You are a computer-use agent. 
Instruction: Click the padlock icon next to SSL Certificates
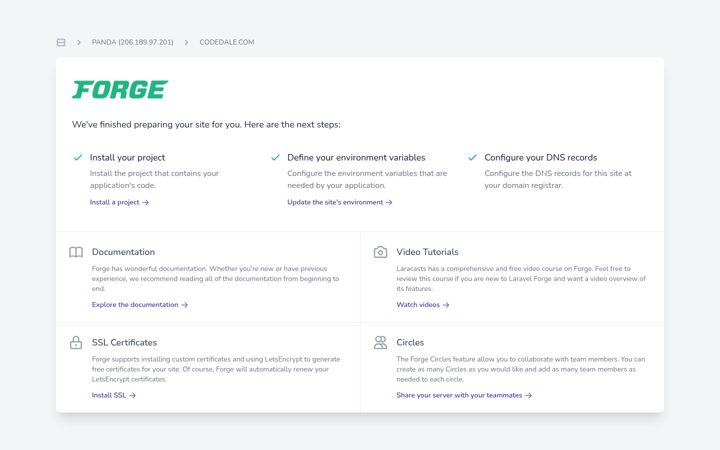(x=76, y=343)
